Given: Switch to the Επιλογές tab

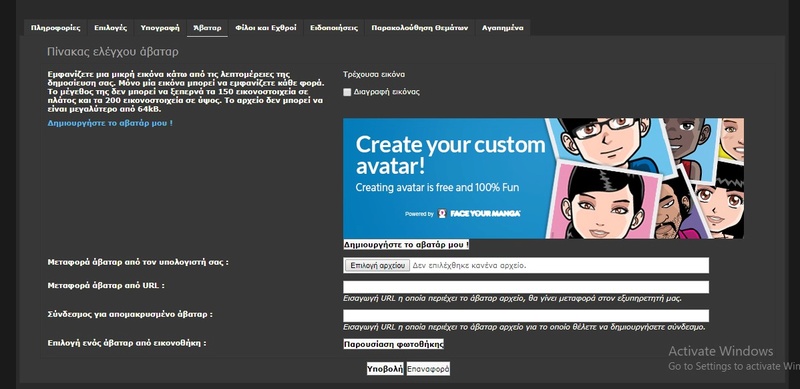Looking at the screenshot, I should tap(111, 28).
